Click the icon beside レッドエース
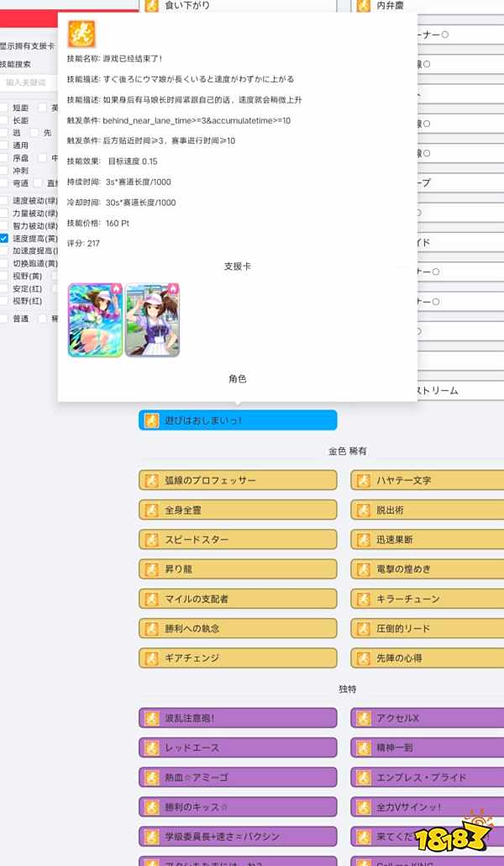 pos(151,747)
